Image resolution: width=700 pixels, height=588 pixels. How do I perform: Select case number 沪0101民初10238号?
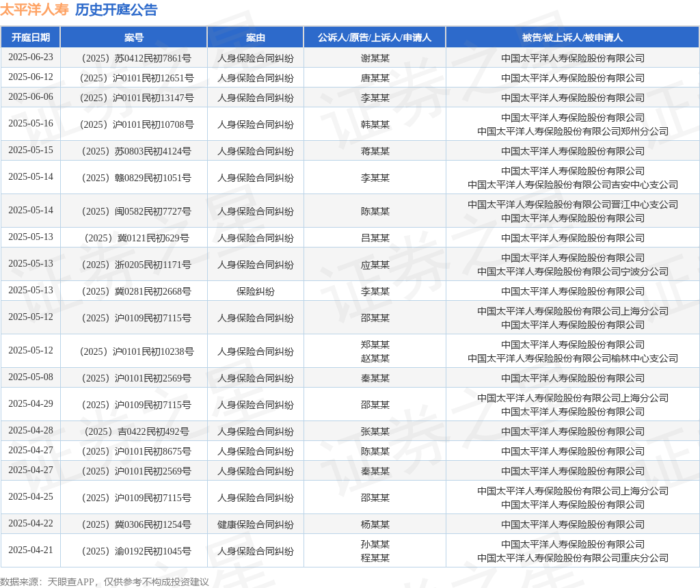click(x=136, y=351)
